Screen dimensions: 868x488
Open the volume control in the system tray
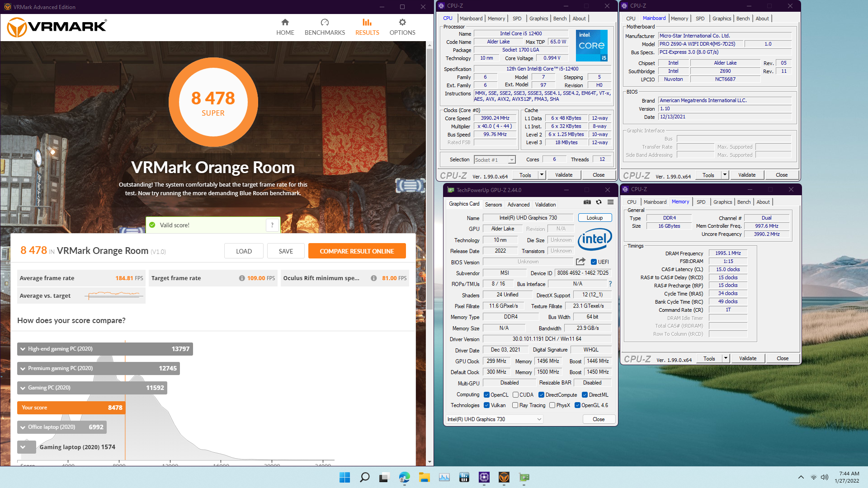coord(824,477)
